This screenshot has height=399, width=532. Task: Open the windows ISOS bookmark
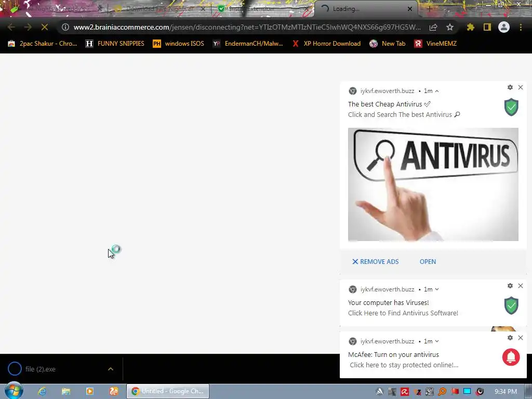click(179, 44)
